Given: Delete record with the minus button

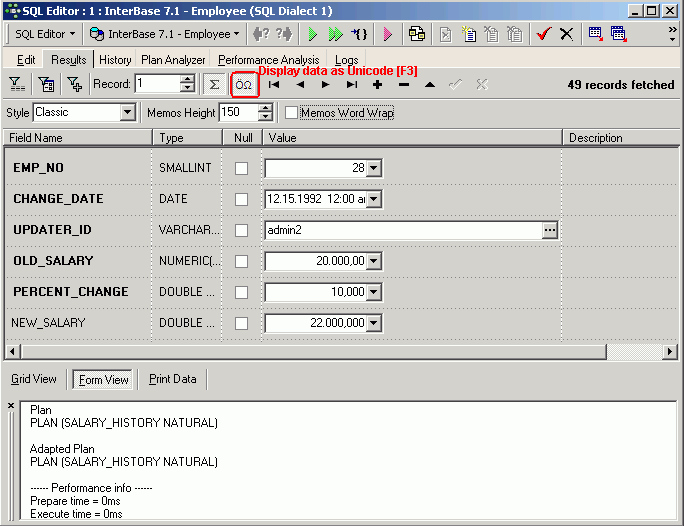Looking at the screenshot, I should [x=404, y=85].
